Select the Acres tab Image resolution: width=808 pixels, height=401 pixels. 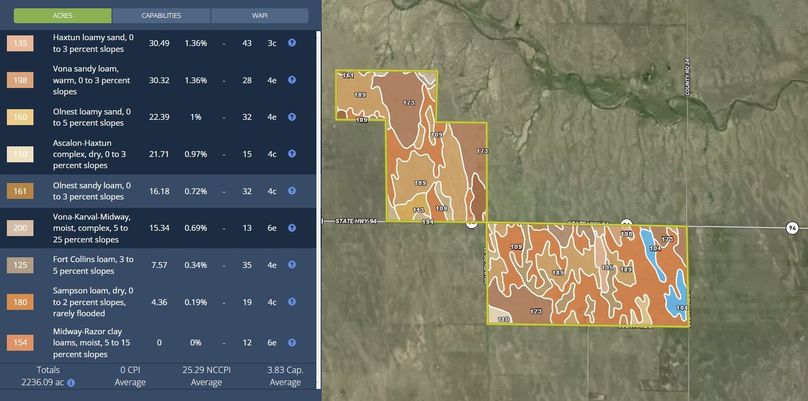62,16
